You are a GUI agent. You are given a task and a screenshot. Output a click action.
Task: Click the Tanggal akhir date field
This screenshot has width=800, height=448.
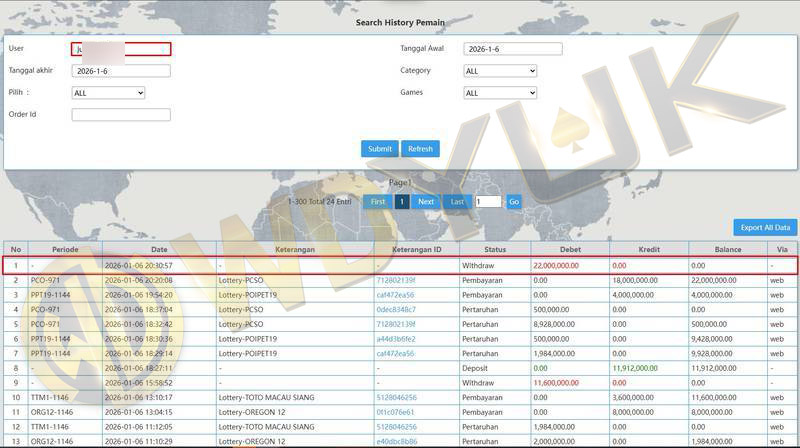tap(121, 71)
